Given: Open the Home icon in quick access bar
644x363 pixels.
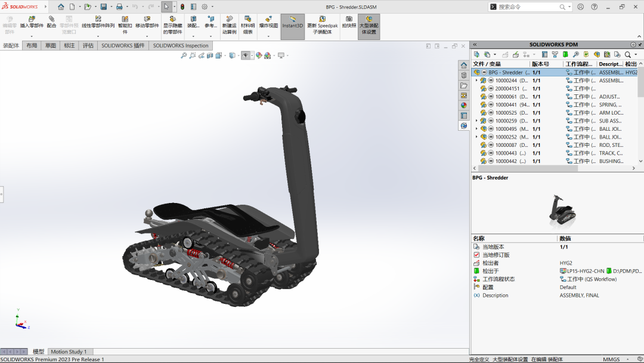Looking at the screenshot, I should (x=61, y=7).
